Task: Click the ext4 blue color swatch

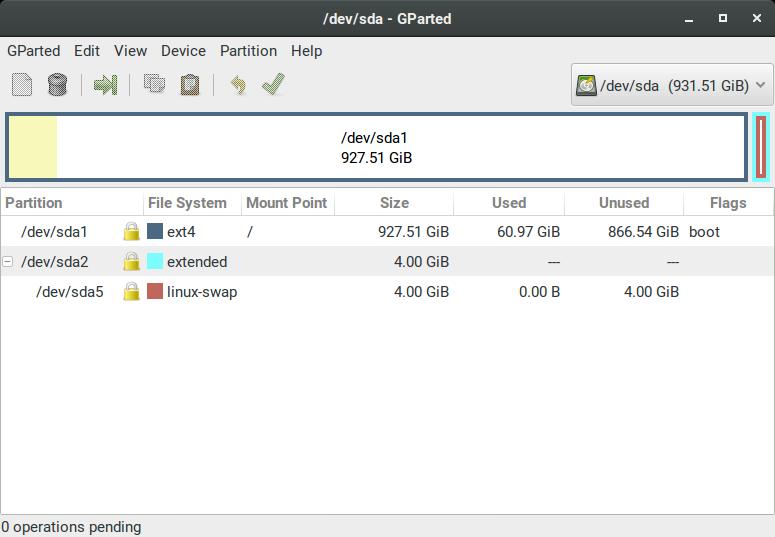Action: click(x=155, y=231)
